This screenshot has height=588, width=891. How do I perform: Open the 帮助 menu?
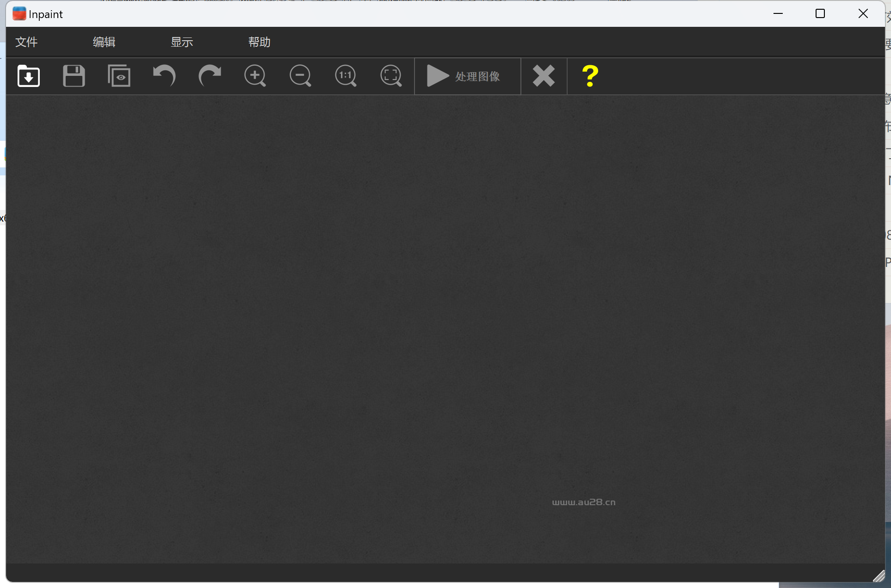(260, 42)
